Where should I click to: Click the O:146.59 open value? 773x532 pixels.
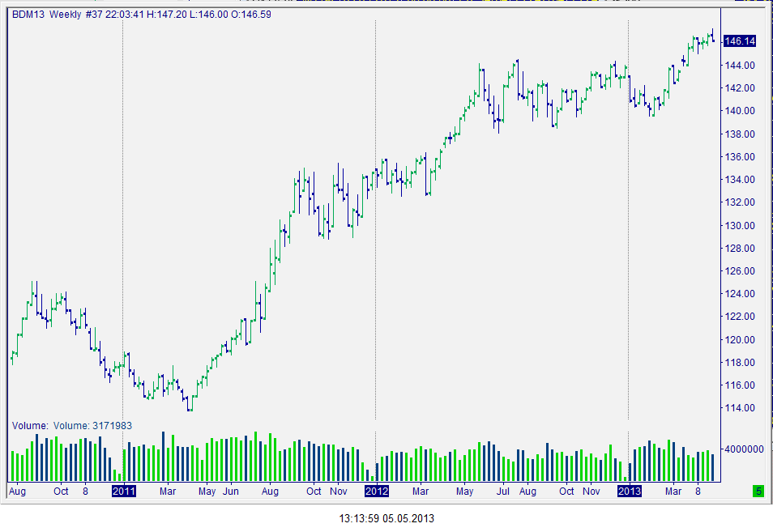pos(251,15)
